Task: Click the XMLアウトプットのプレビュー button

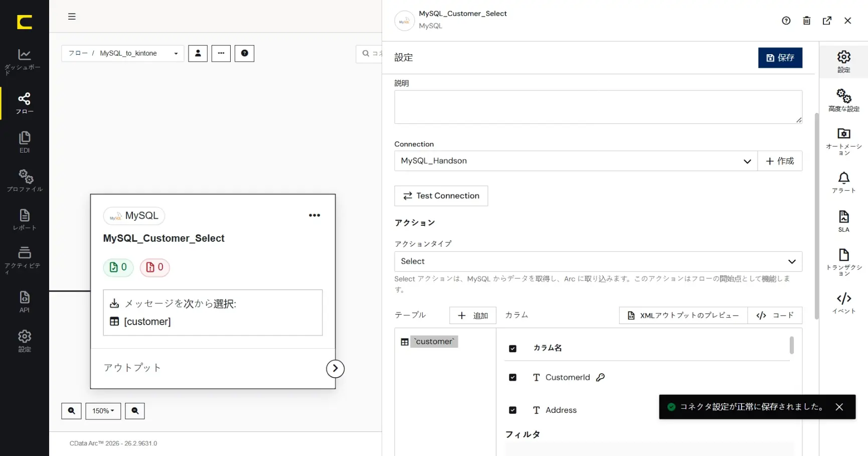Action: point(683,316)
